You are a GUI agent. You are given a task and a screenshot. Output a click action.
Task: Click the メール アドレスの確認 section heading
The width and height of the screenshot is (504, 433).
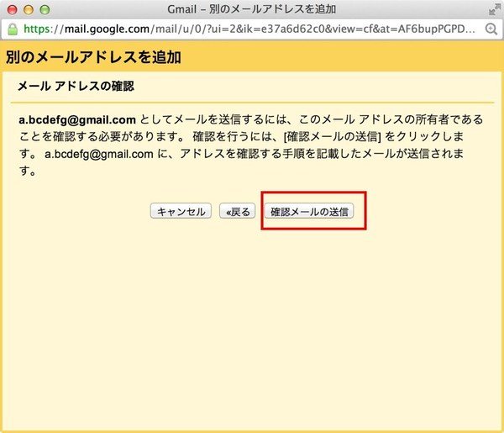coord(76,86)
